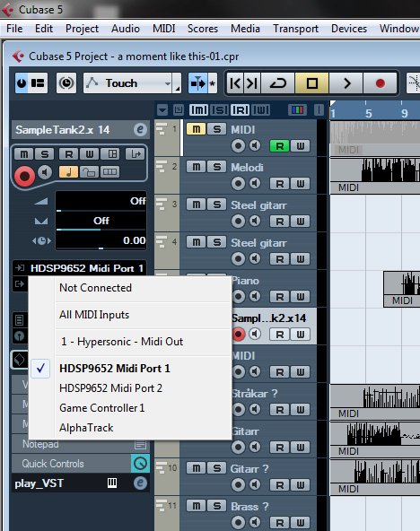Image resolution: width=420 pixels, height=531 pixels.
Task: Click bar 5 on the ruler
Action: [x=368, y=112]
